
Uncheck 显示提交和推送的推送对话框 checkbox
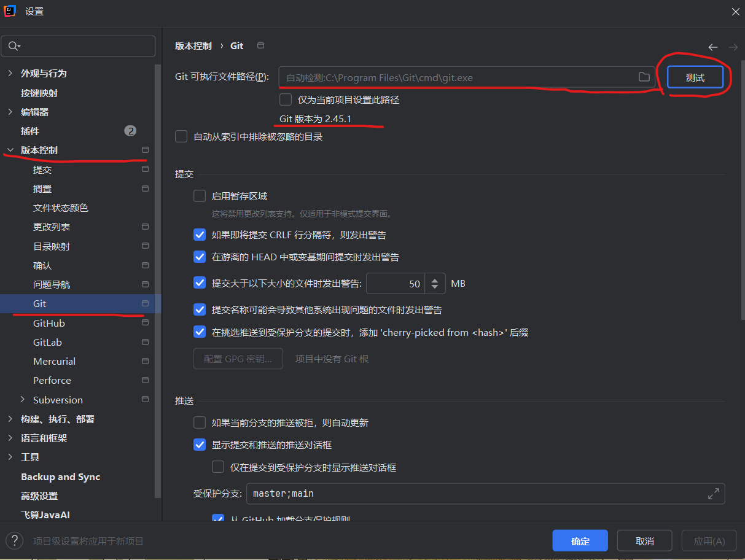pyautogui.click(x=200, y=445)
